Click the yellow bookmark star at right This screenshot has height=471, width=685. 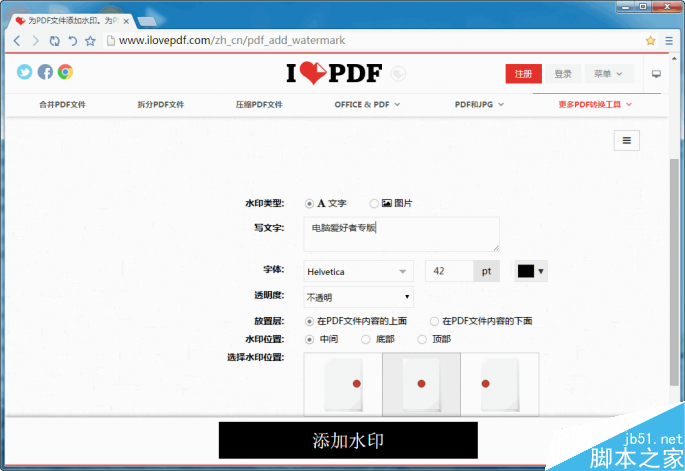coord(650,41)
